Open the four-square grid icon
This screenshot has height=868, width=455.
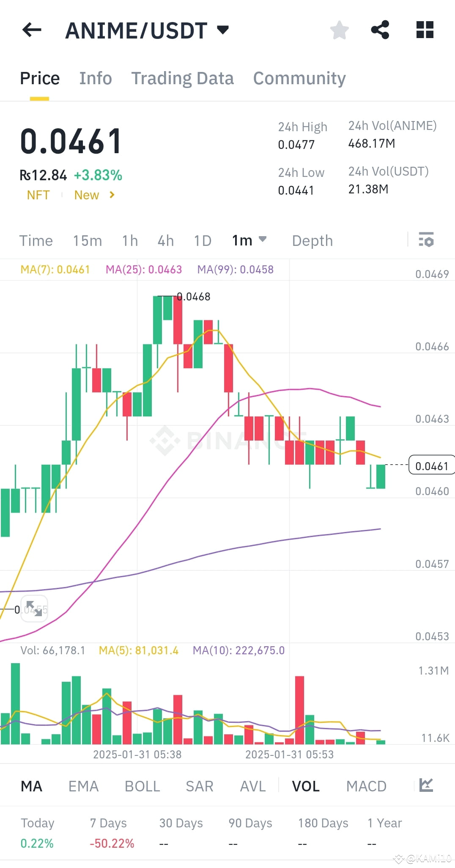pyautogui.click(x=425, y=30)
